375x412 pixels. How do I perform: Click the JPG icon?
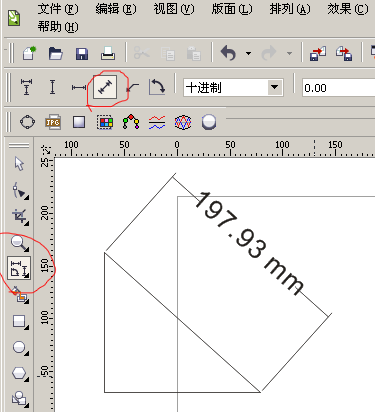pos(53,122)
